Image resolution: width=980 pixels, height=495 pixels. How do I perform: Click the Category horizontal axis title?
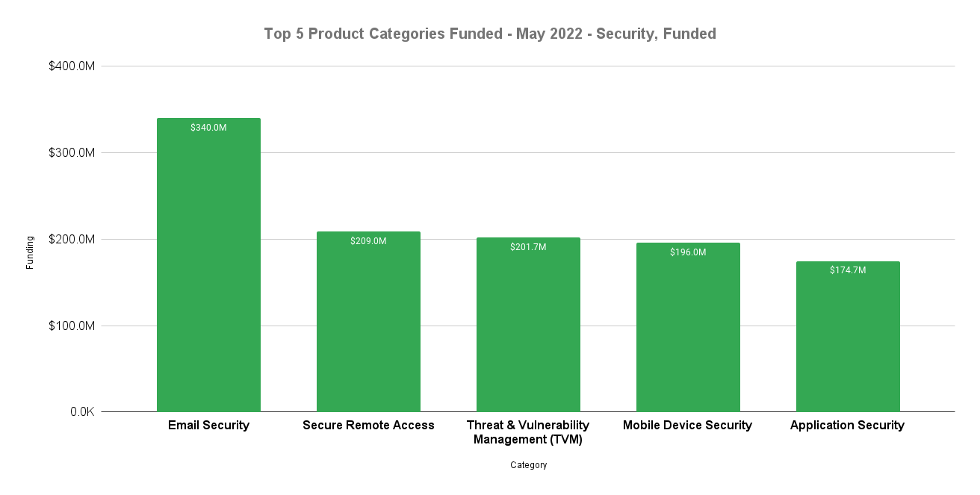pyautogui.click(x=528, y=465)
